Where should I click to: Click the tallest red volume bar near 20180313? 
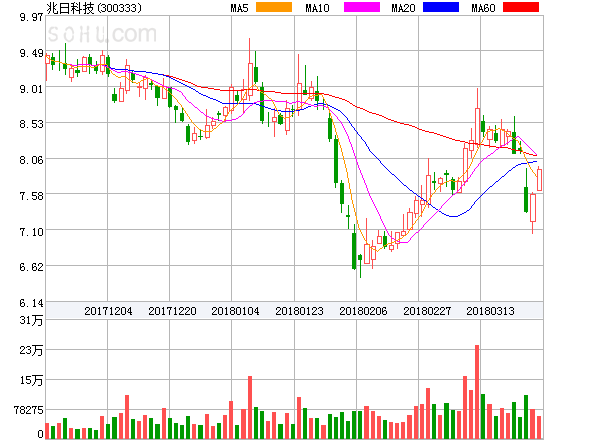(x=477, y=392)
